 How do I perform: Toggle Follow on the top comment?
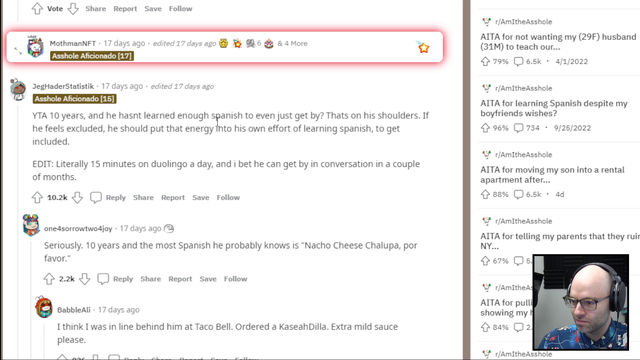(x=180, y=9)
